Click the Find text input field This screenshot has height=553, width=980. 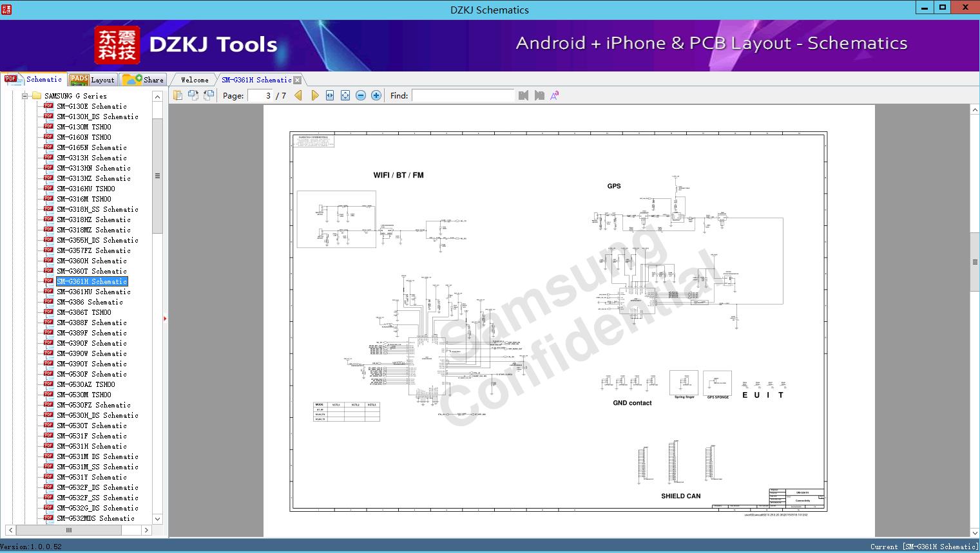coord(463,95)
